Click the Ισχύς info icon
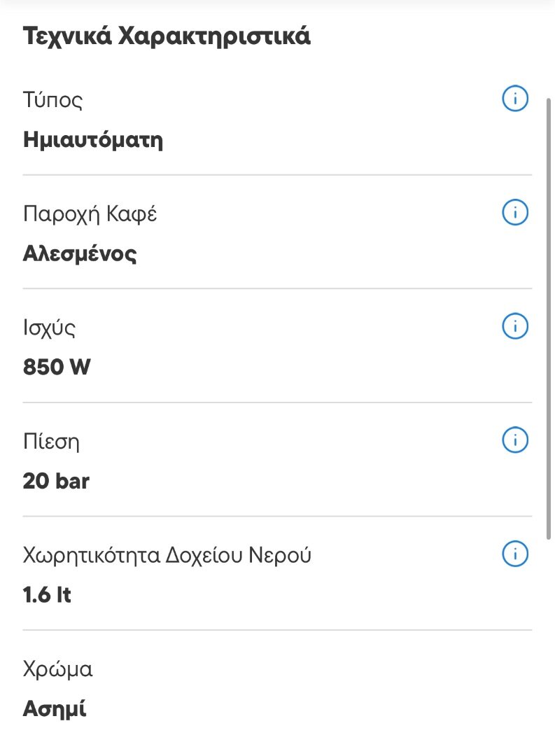This screenshot has height=756, width=555. (515, 326)
